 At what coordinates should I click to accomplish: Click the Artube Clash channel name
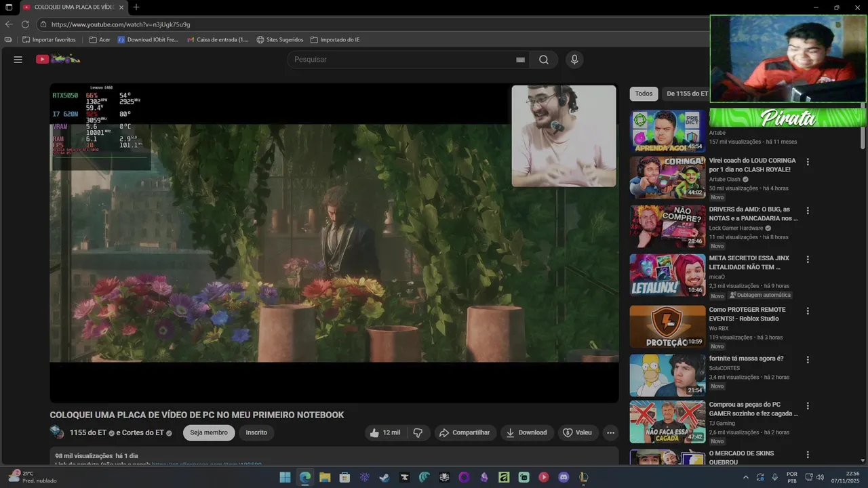click(725, 180)
